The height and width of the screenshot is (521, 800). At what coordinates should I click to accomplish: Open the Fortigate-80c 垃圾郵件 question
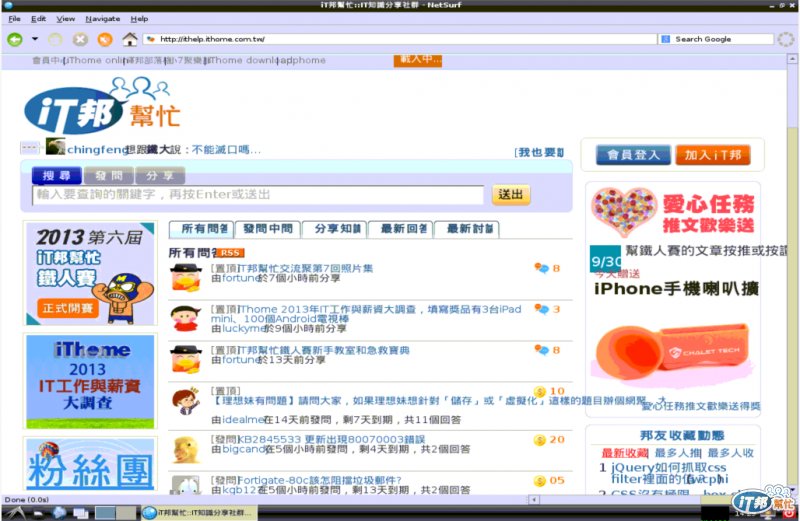coord(320,480)
